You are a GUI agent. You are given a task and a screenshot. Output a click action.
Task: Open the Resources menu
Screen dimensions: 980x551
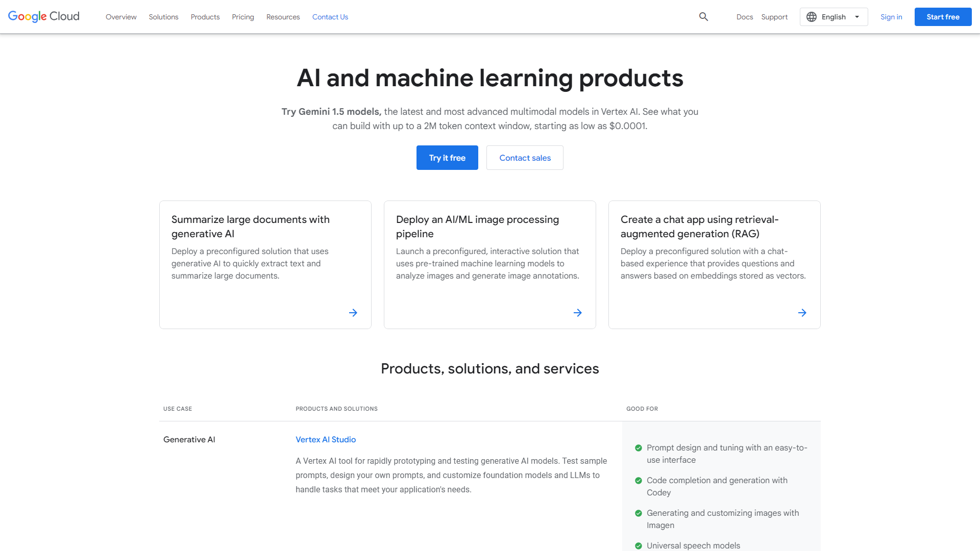pos(283,17)
